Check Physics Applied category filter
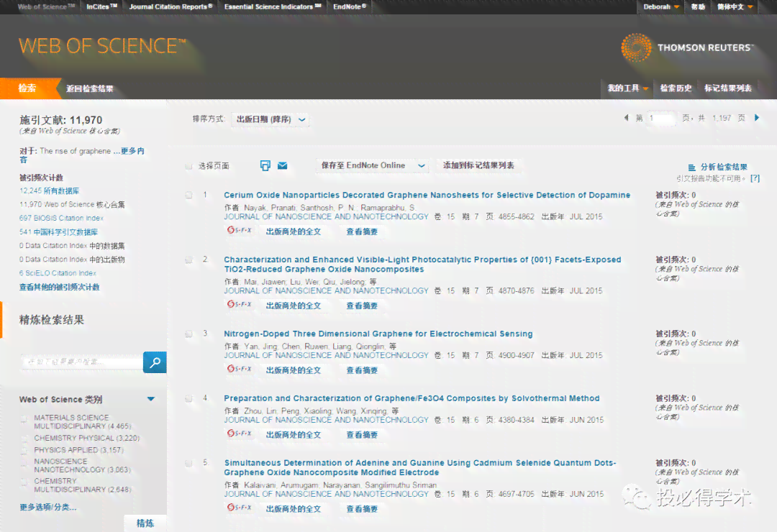Image resolution: width=777 pixels, height=532 pixels. click(24, 450)
